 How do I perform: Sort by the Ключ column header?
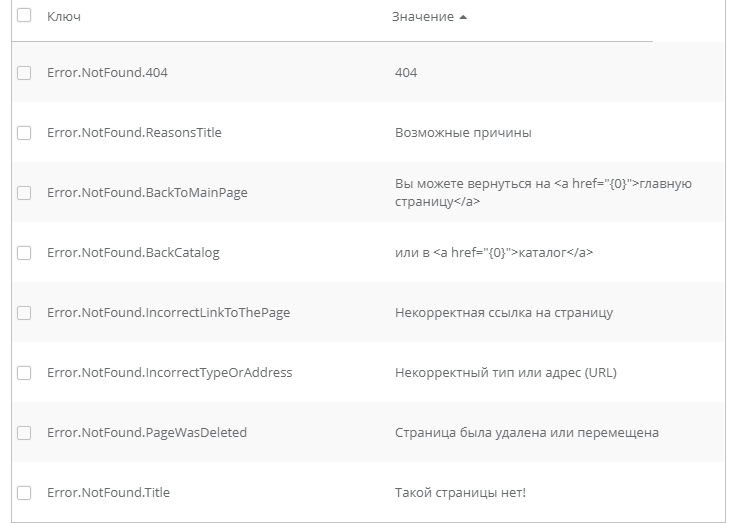coord(64,17)
